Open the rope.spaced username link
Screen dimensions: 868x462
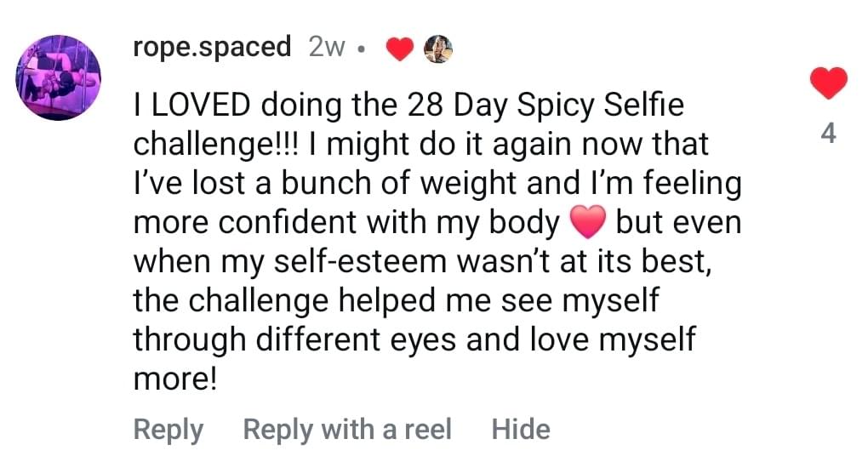coord(213,47)
